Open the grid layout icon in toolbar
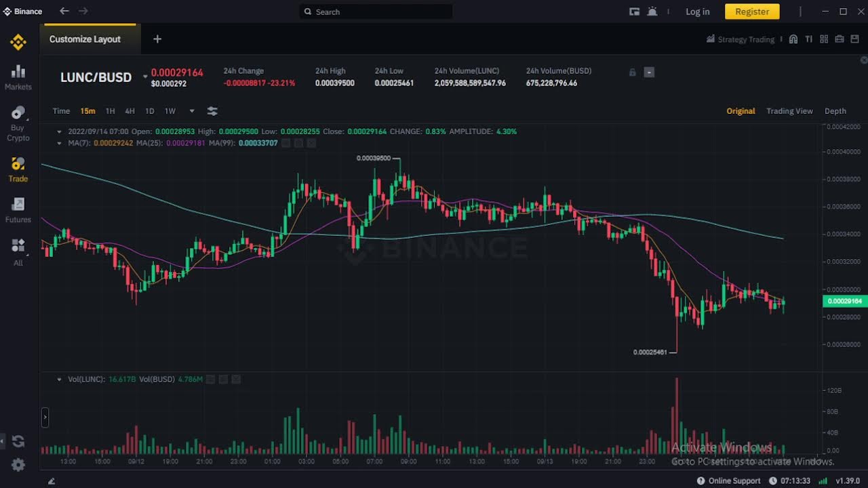This screenshot has height=488, width=868. point(824,39)
